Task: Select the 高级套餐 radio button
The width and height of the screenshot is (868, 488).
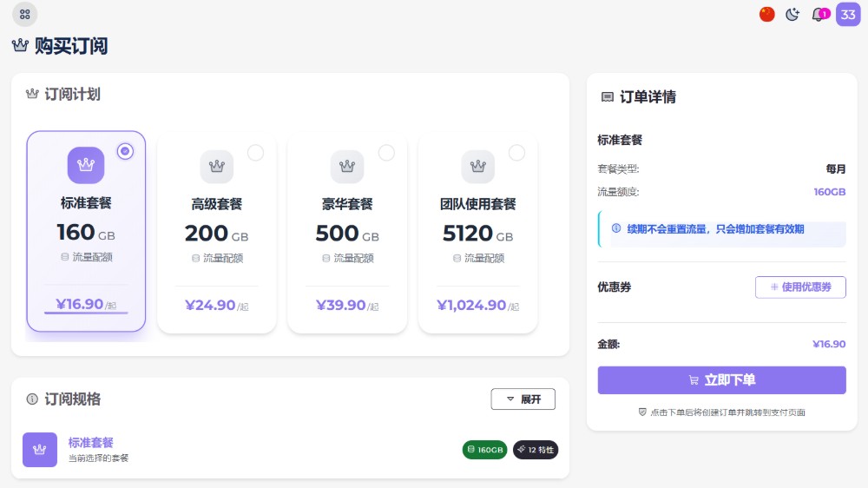Action: [255, 152]
